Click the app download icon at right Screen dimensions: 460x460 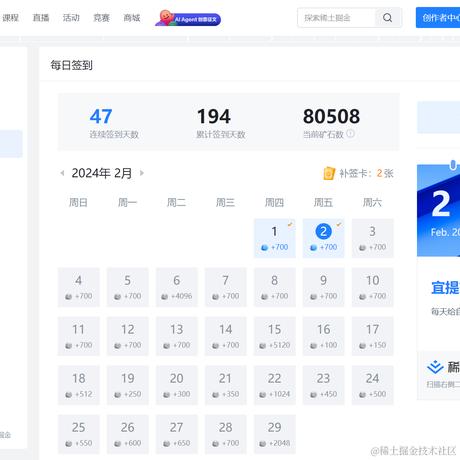435,367
